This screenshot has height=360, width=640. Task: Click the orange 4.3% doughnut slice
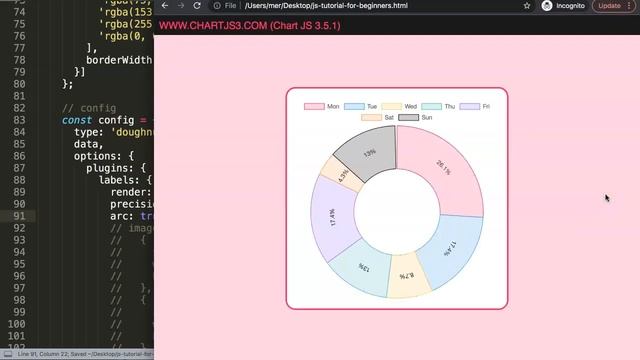click(x=343, y=175)
